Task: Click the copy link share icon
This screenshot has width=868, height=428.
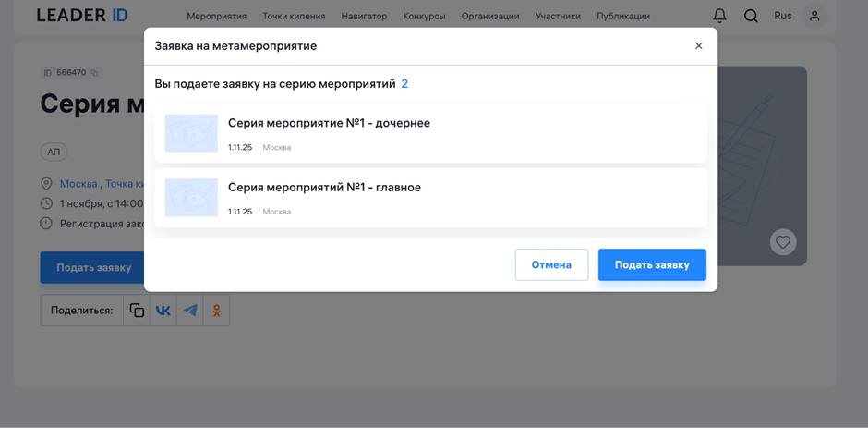Action: point(137,311)
